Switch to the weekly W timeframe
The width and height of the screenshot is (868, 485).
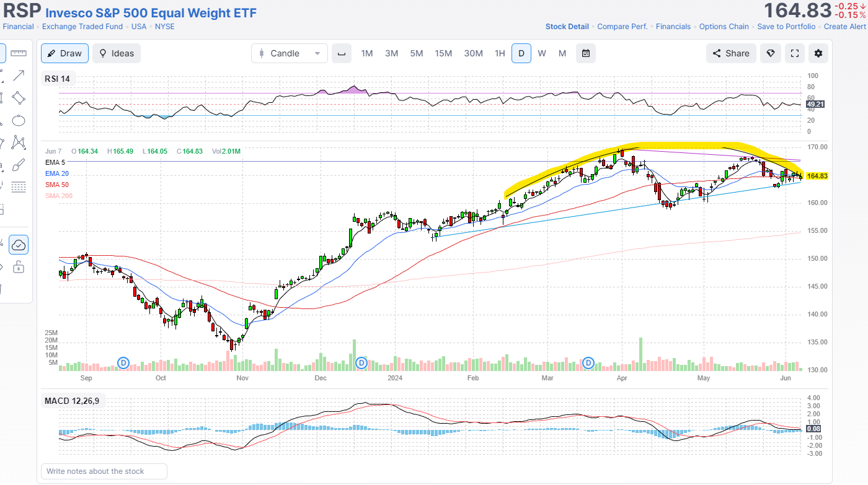point(541,53)
